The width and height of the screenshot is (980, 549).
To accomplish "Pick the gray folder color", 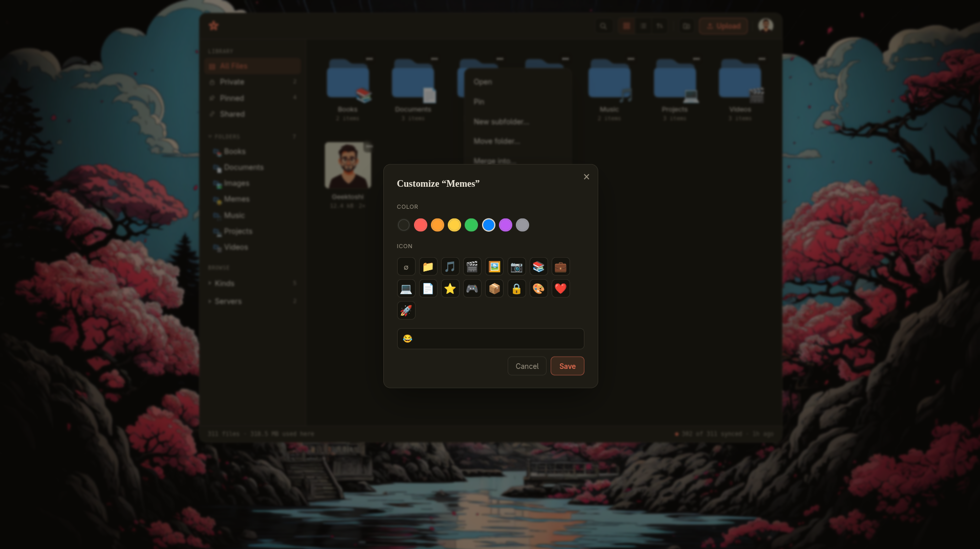I will point(522,225).
